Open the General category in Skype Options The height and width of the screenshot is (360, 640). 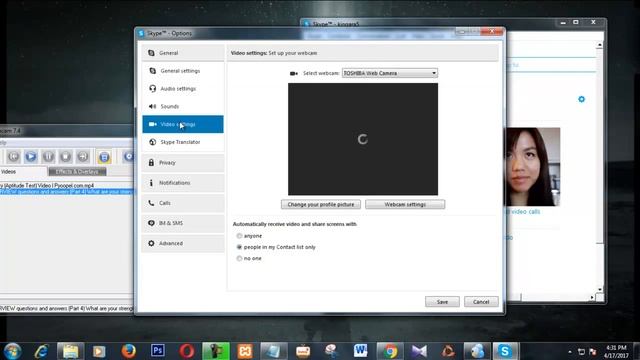183,53
